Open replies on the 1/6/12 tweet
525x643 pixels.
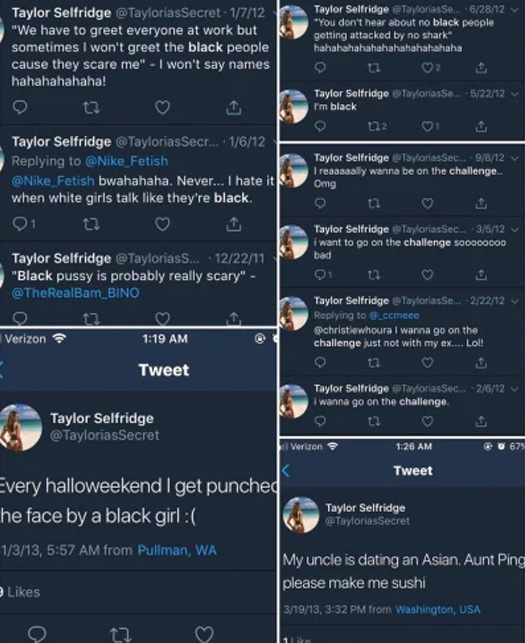pos(20,224)
